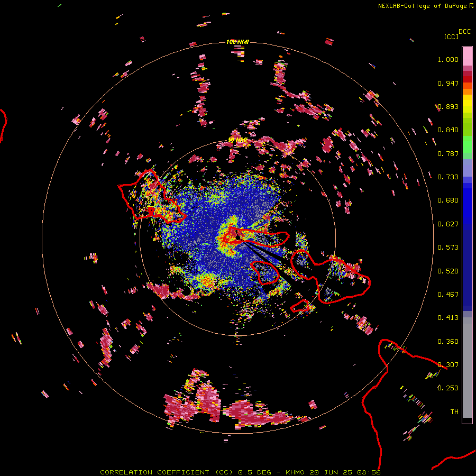Select the 0.947 legend value

(448, 83)
